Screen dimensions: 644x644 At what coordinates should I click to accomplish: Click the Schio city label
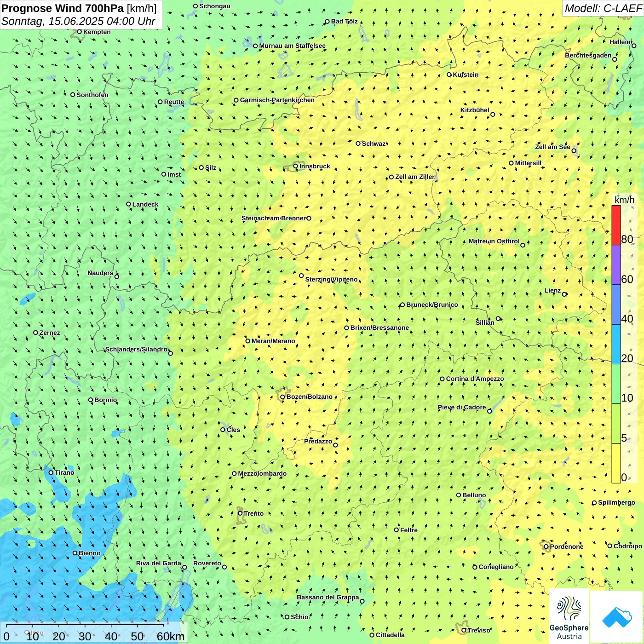[299, 617]
